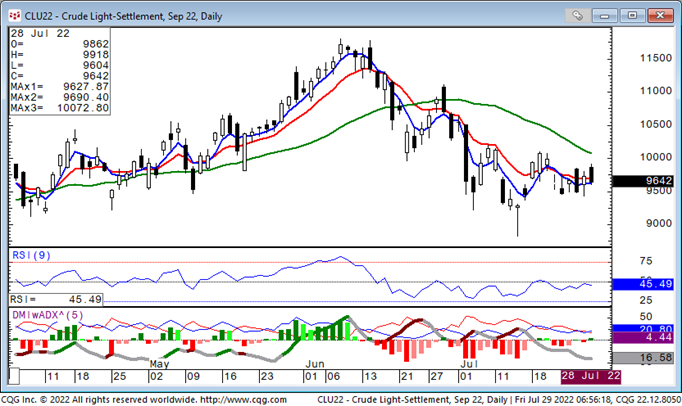
Task: Click the 13 June date on time axis
Action: tap(370, 376)
